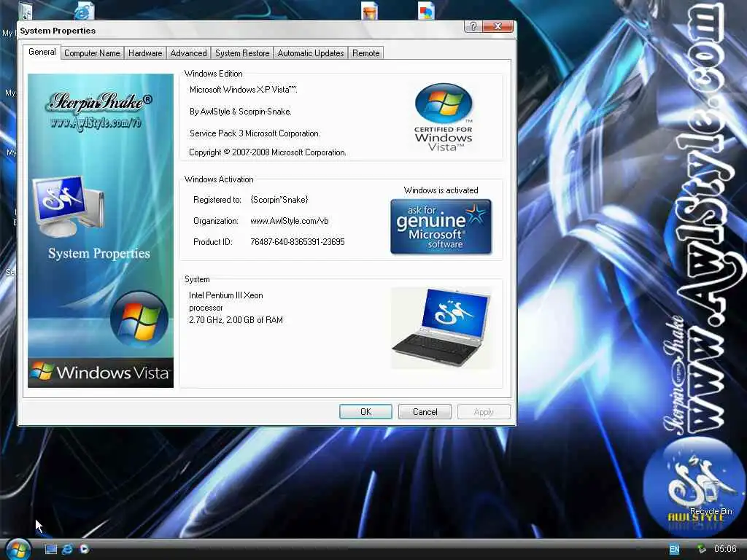Click 'Intel Pentium III Xeon' text
747x560 pixels.
tap(226, 295)
